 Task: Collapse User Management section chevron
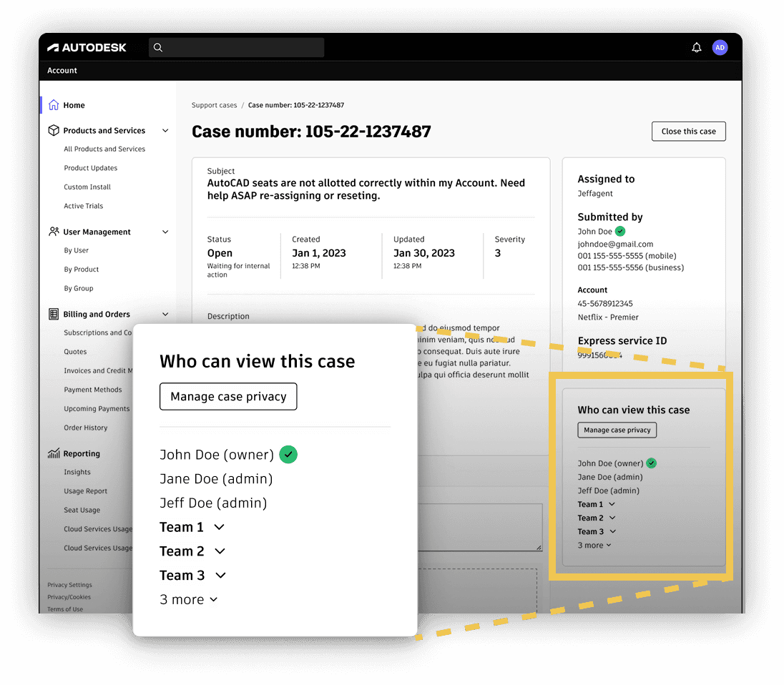[x=165, y=232]
